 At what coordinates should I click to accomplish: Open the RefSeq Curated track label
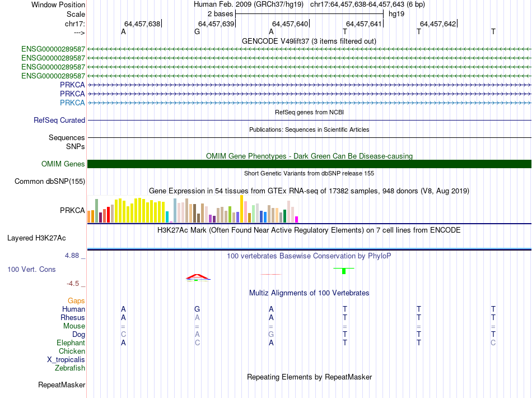click(59, 120)
